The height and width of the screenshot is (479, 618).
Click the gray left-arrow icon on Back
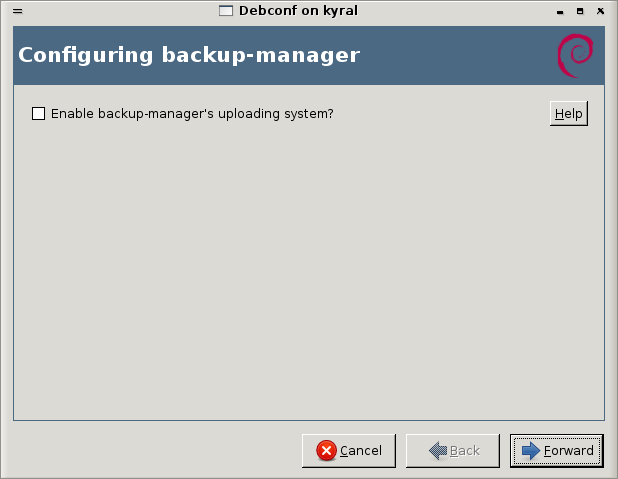pyautogui.click(x=438, y=451)
